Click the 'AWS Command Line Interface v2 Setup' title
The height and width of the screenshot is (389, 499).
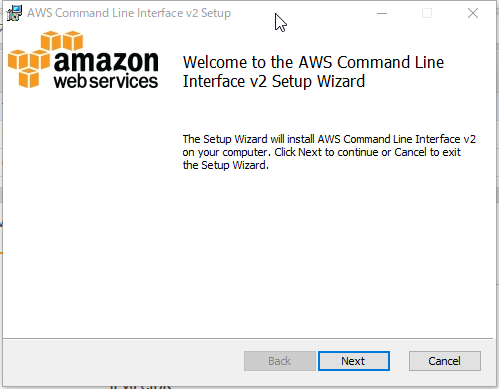coord(129,13)
